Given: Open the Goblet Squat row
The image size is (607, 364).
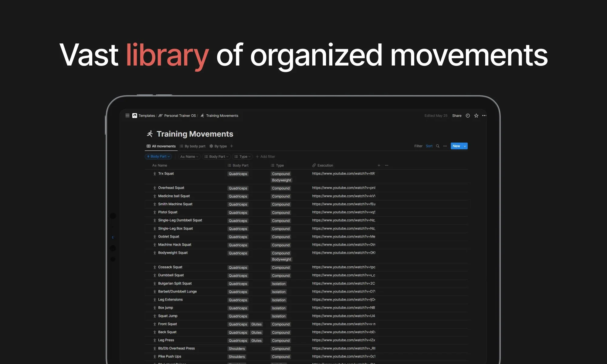Looking at the screenshot, I should [x=168, y=237].
